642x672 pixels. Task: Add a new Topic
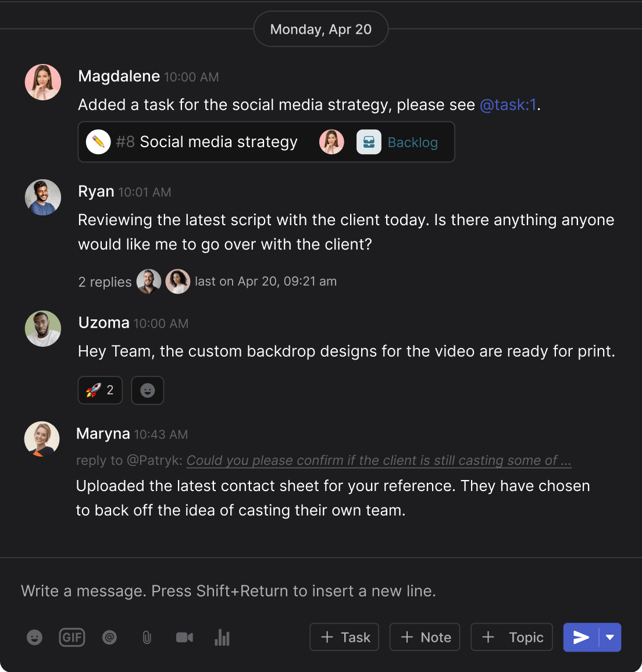tap(512, 638)
